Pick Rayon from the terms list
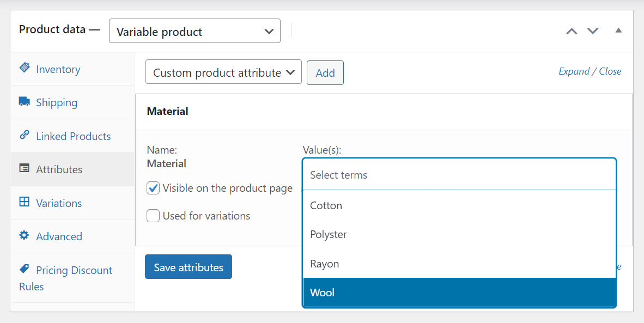 click(459, 264)
